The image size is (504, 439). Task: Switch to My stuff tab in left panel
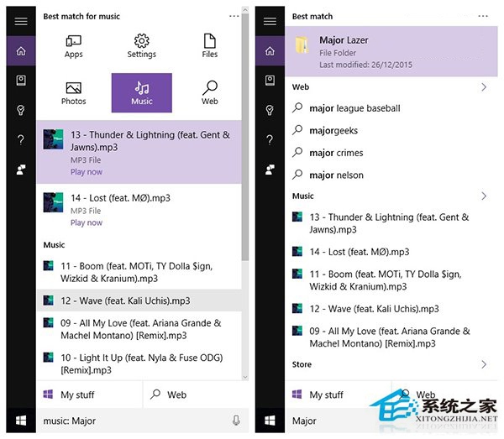pos(90,395)
